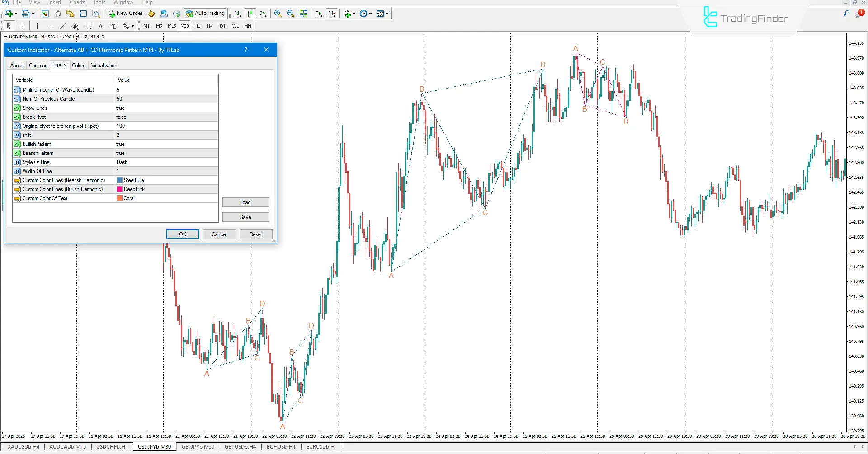Expand the period selection dropdown
Image resolution: width=868 pixels, height=454 pixels.
pos(371,14)
